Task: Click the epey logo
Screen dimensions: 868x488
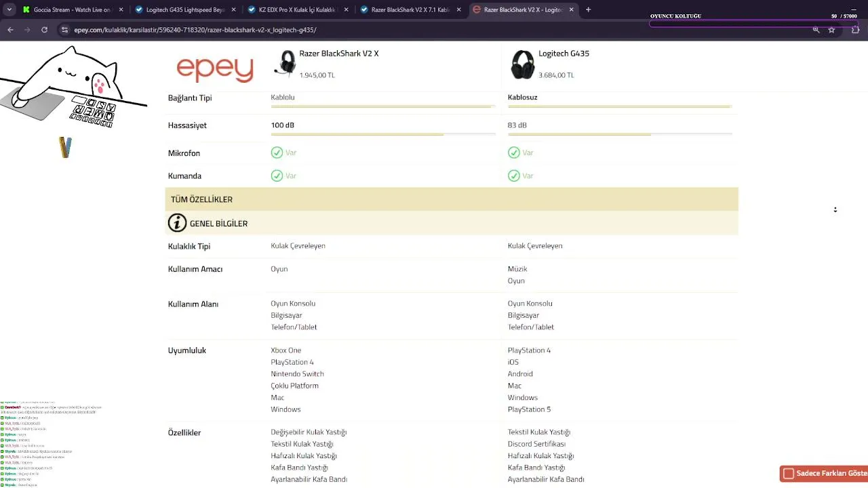Action: point(215,68)
